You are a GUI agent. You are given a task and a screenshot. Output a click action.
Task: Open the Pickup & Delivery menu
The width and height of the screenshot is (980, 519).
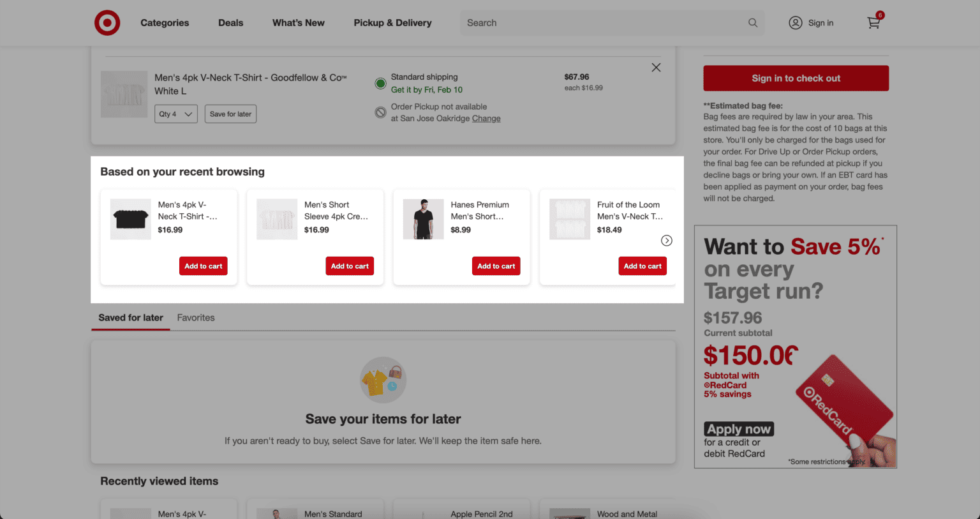click(x=392, y=22)
